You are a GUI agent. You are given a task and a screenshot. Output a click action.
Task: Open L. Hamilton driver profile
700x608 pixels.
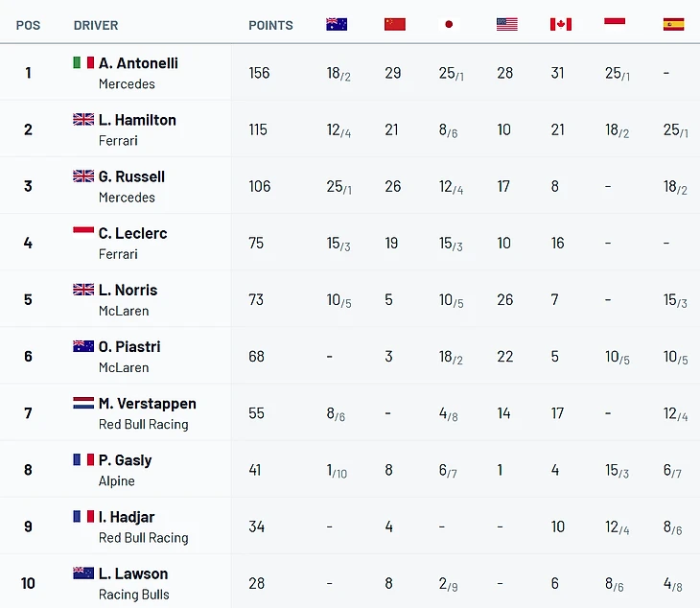click(137, 120)
